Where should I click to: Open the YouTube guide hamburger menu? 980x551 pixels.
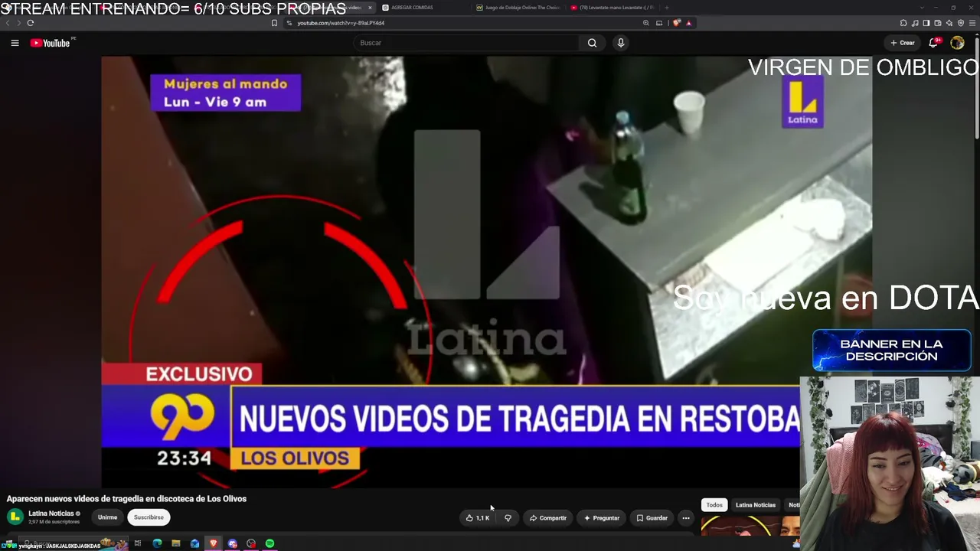point(15,43)
